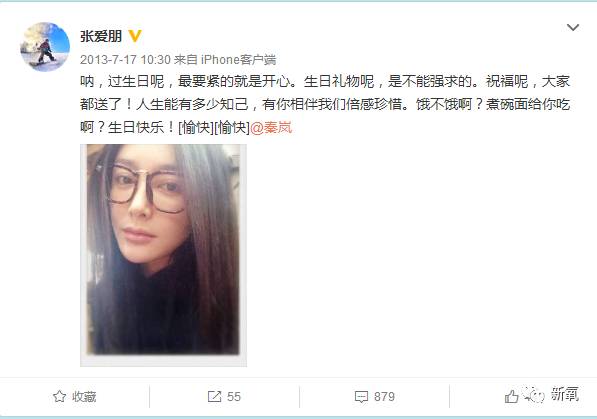
Task: Open the 2013-7-17 10:30 timestamp link
Action: coord(125,59)
